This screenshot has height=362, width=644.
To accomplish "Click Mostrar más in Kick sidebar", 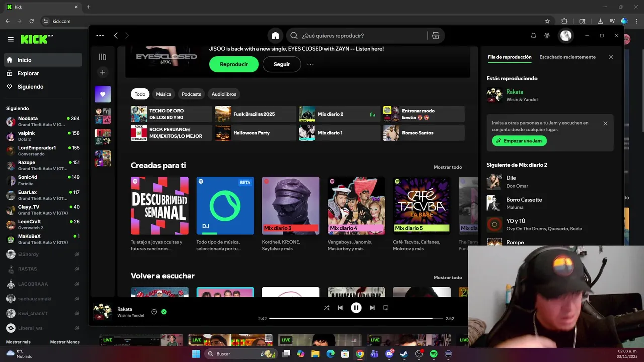I will [x=18, y=342].
